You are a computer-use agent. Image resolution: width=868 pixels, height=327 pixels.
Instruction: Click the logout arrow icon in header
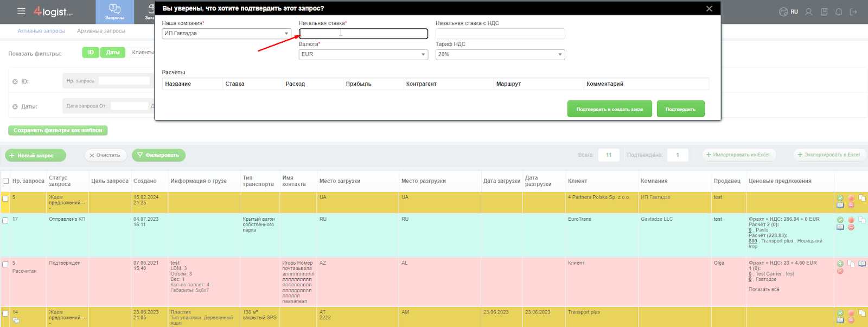pos(853,11)
